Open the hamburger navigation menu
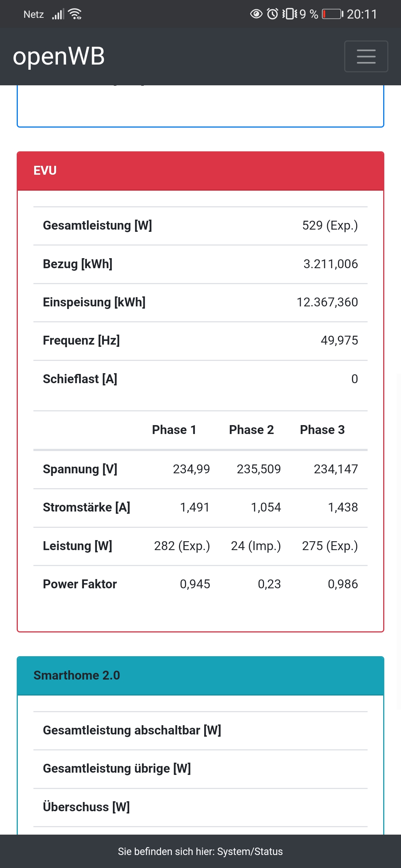 [366, 56]
